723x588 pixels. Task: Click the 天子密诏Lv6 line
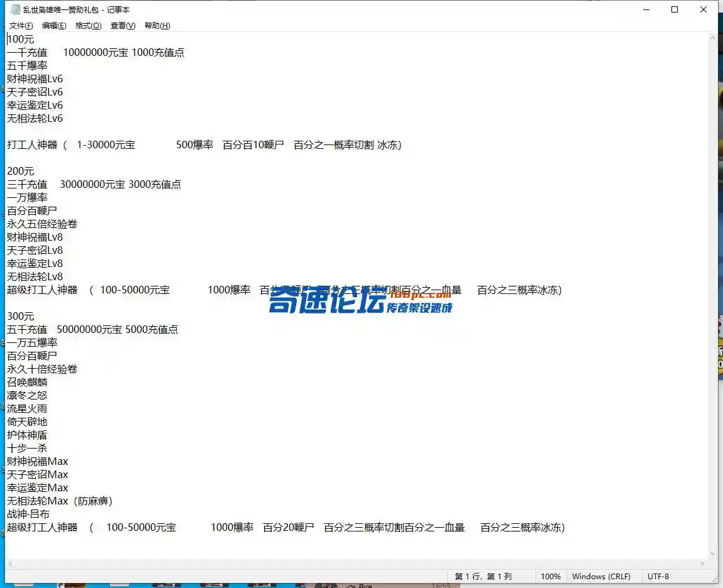tap(35, 92)
